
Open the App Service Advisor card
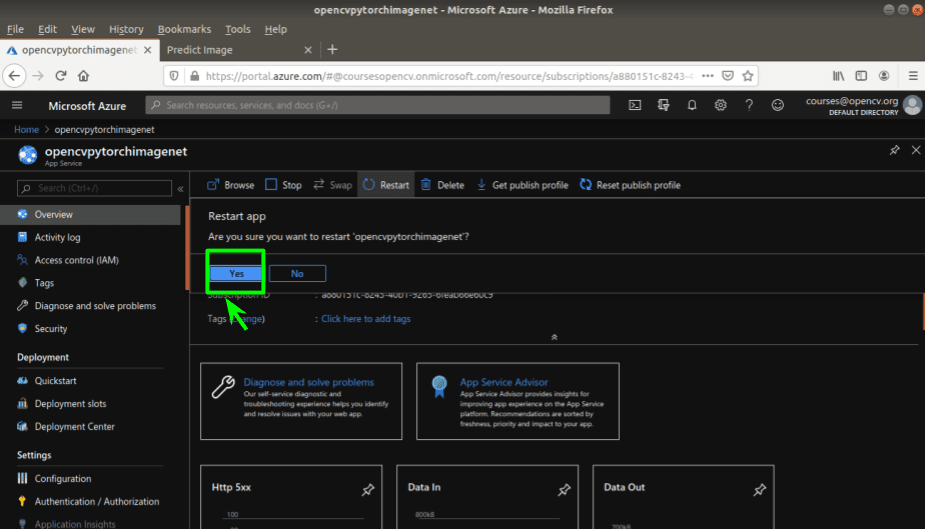click(517, 401)
